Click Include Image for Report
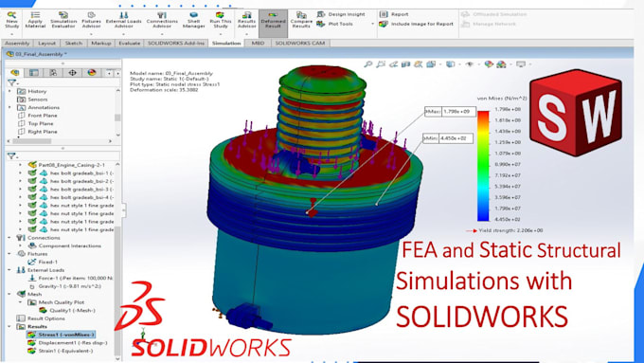The height and width of the screenshot is (363, 644). (417, 24)
